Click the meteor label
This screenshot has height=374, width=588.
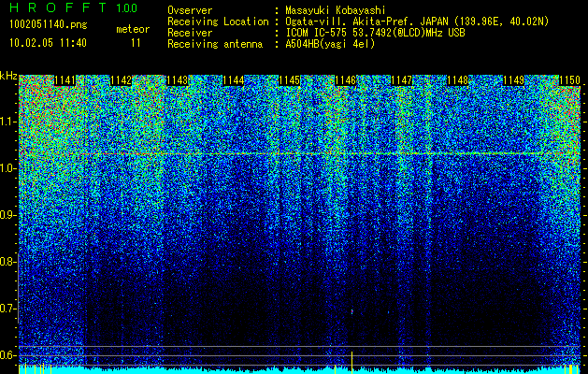pos(133,29)
